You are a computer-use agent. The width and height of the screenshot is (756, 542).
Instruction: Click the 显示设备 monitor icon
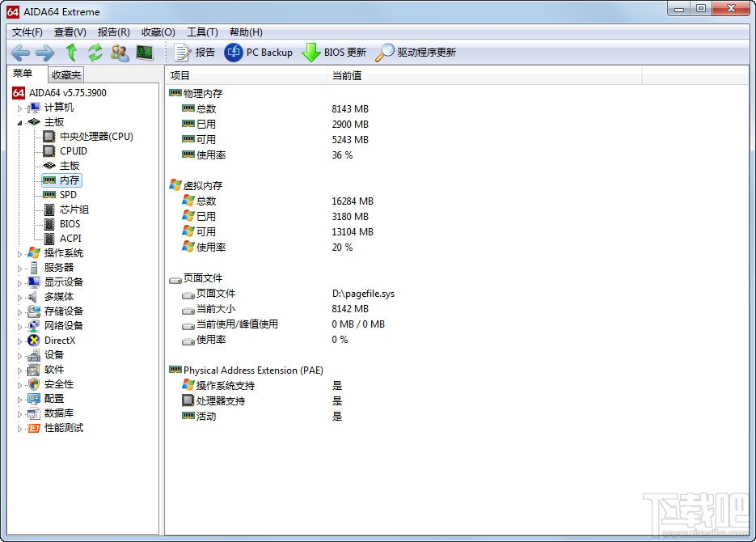(33, 282)
